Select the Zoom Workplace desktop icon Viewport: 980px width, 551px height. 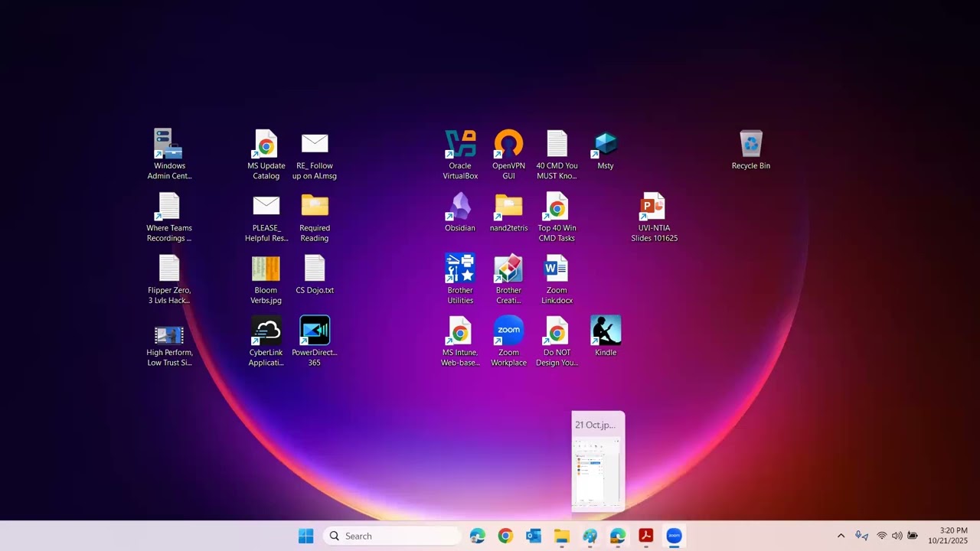(508, 342)
